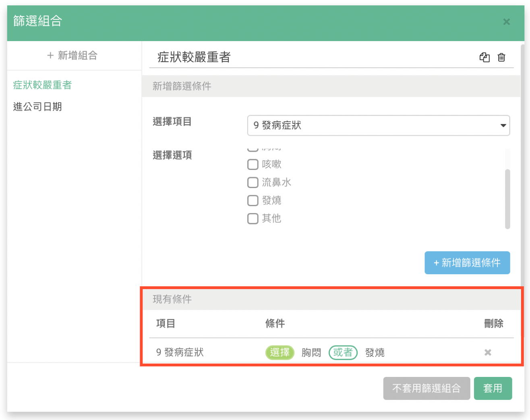This screenshot has height=420, width=530.
Task: Click the green 選擇 condition tag
Action: [280, 353]
